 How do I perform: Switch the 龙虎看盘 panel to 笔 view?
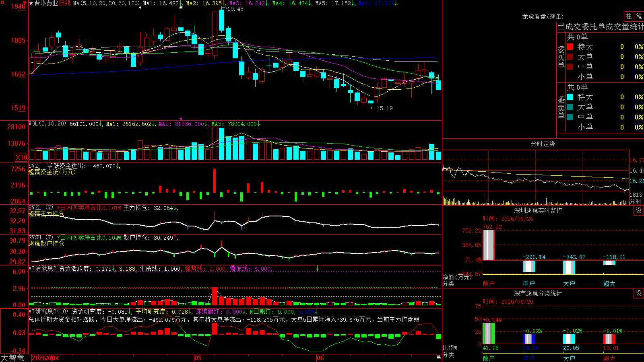[639, 16]
